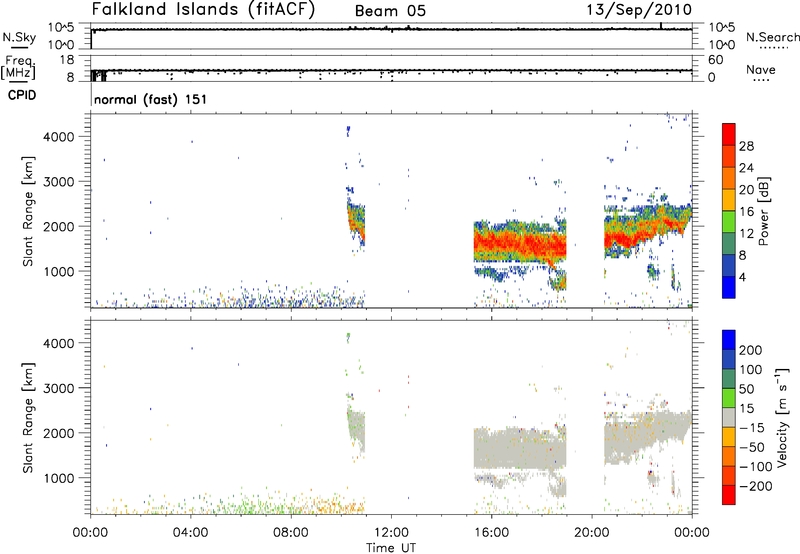Click the "04:00" time axis label

(190, 533)
